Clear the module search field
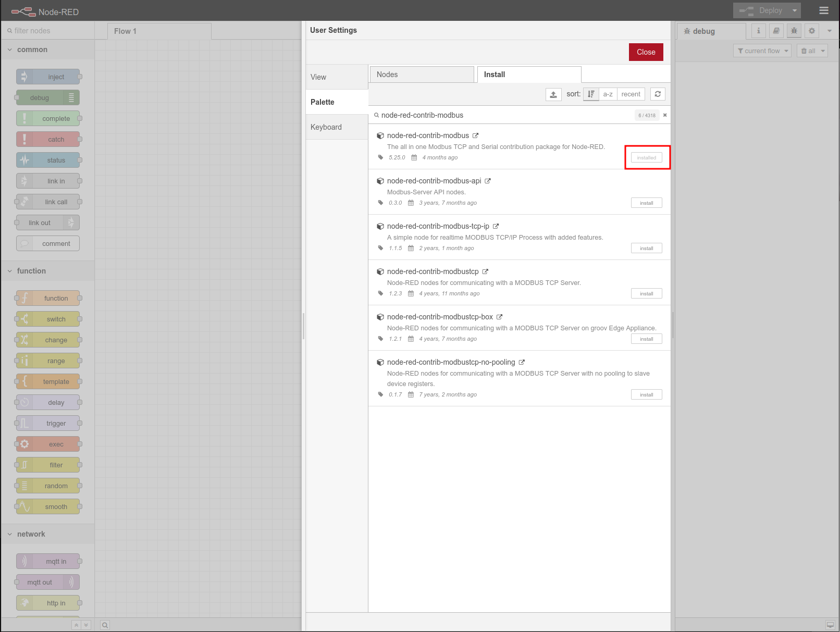This screenshot has width=840, height=632. [x=665, y=115]
